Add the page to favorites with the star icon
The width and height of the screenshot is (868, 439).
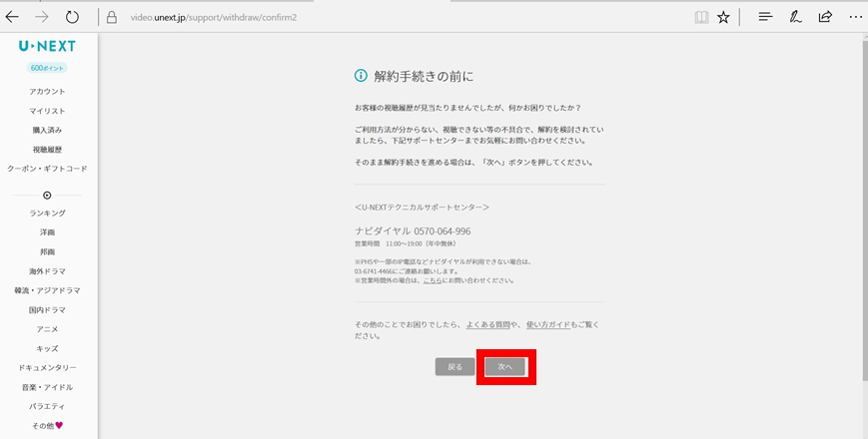click(723, 18)
